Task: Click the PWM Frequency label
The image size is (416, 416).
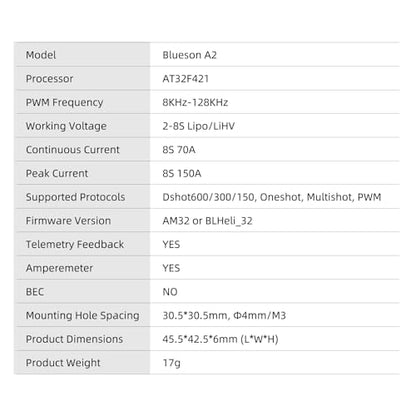Action: pyautogui.click(x=64, y=102)
